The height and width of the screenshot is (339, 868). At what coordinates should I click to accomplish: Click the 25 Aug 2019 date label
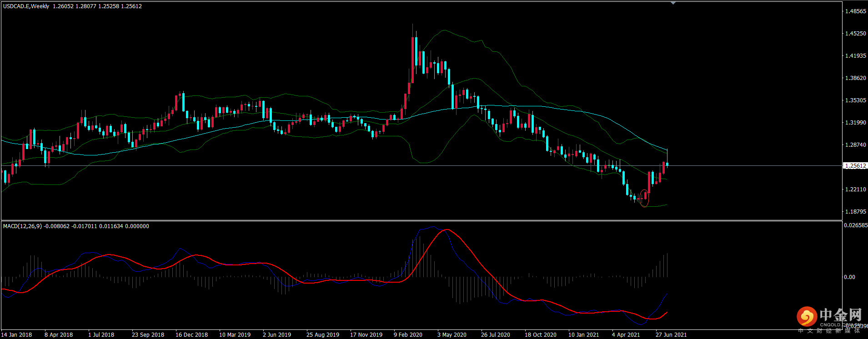point(322,335)
